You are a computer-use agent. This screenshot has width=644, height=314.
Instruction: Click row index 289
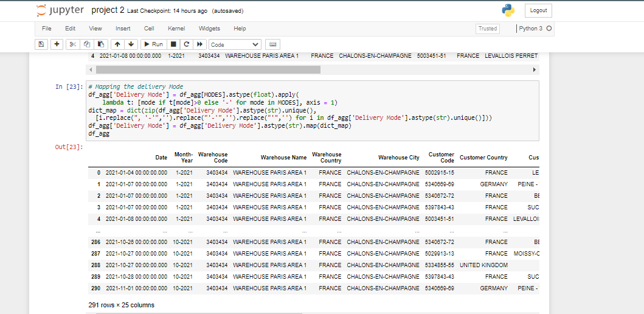95,277
